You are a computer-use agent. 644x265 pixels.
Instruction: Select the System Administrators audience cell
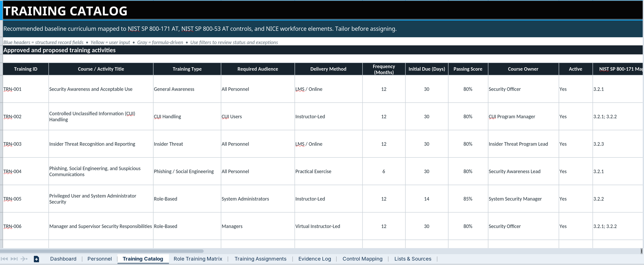258,199
